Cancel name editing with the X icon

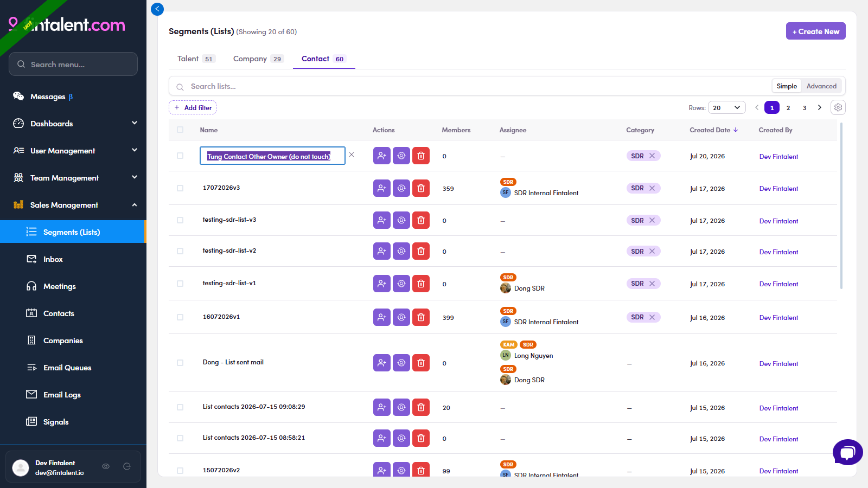pyautogui.click(x=352, y=155)
